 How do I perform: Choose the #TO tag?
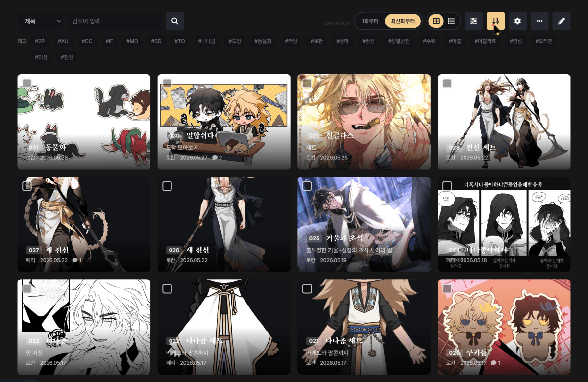click(x=180, y=41)
